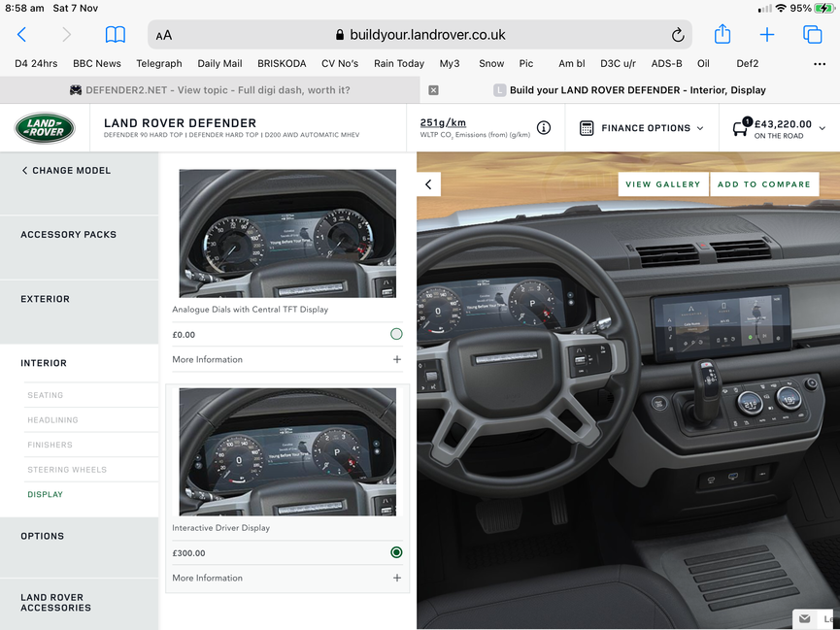Click the Interactive Driver Display thumbnail image
Image resolution: width=840 pixels, height=630 pixels.
[x=287, y=452]
